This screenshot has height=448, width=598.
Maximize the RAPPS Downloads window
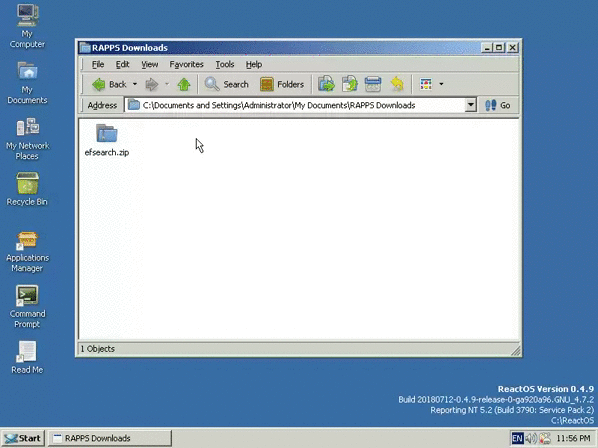coord(499,48)
